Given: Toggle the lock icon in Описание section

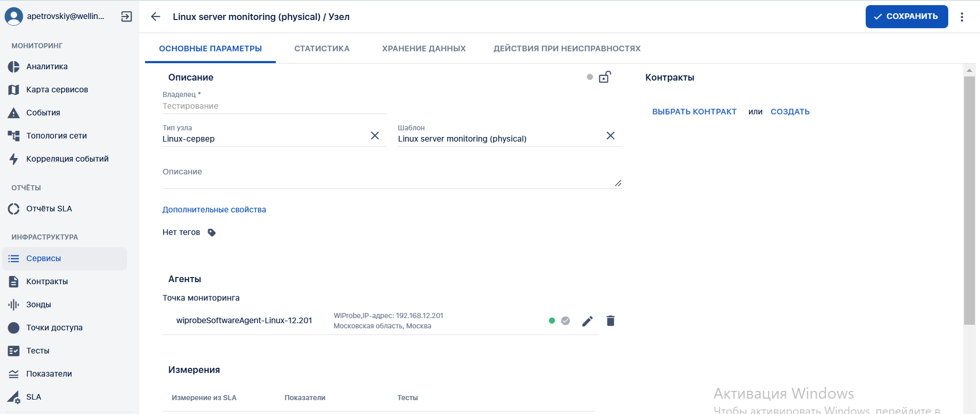Looking at the screenshot, I should [x=605, y=77].
